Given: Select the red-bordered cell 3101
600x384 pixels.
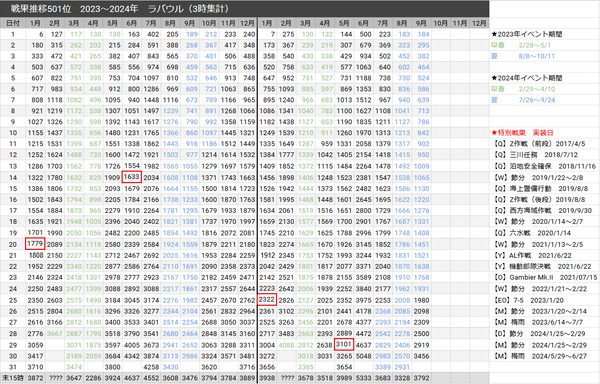Looking at the screenshot, I should [x=344, y=344].
